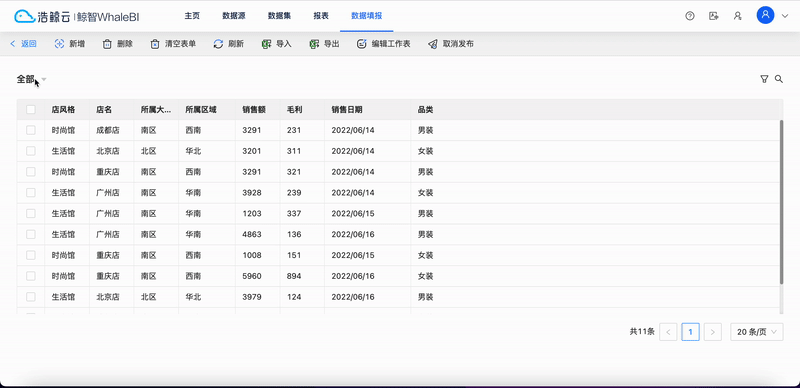Image resolution: width=800 pixels, height=388 pixels.
Task: Click the table vertical scrollbar
Action: tap(781, 202)
